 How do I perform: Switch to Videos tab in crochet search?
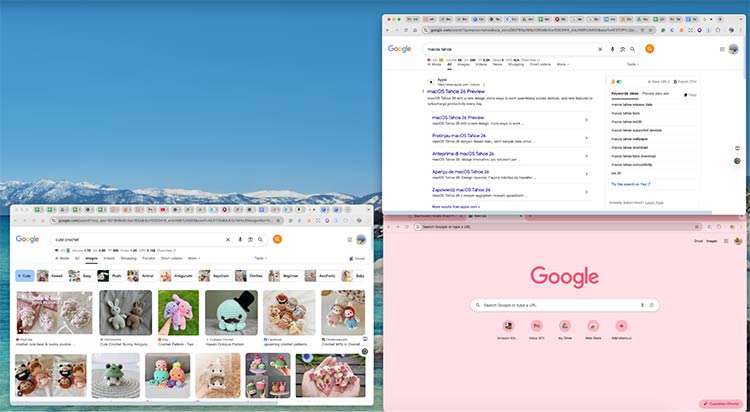[109, 257]
